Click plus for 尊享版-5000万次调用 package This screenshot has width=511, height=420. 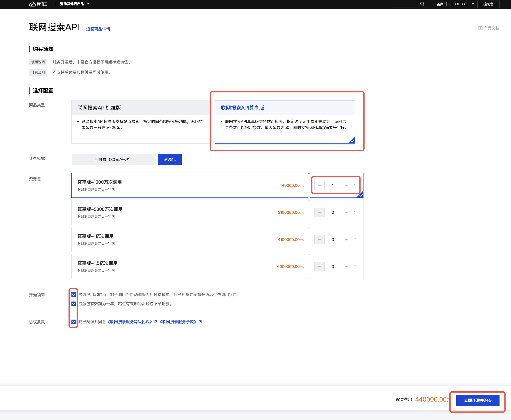[346, 212]
